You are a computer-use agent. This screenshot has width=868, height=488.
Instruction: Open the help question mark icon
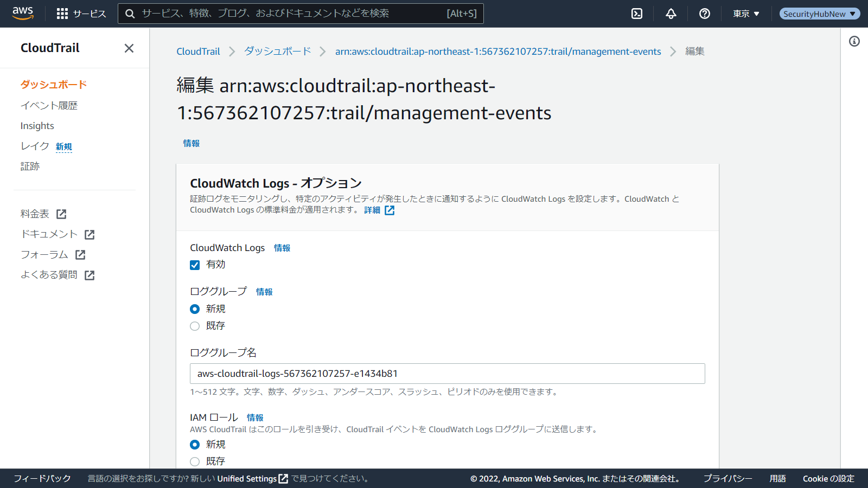705,14
